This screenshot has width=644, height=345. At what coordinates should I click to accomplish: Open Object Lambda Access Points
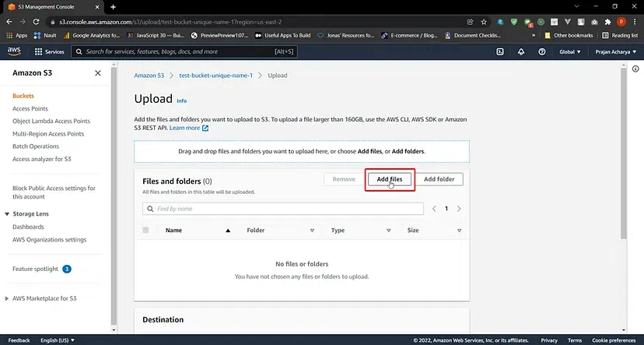51,121
